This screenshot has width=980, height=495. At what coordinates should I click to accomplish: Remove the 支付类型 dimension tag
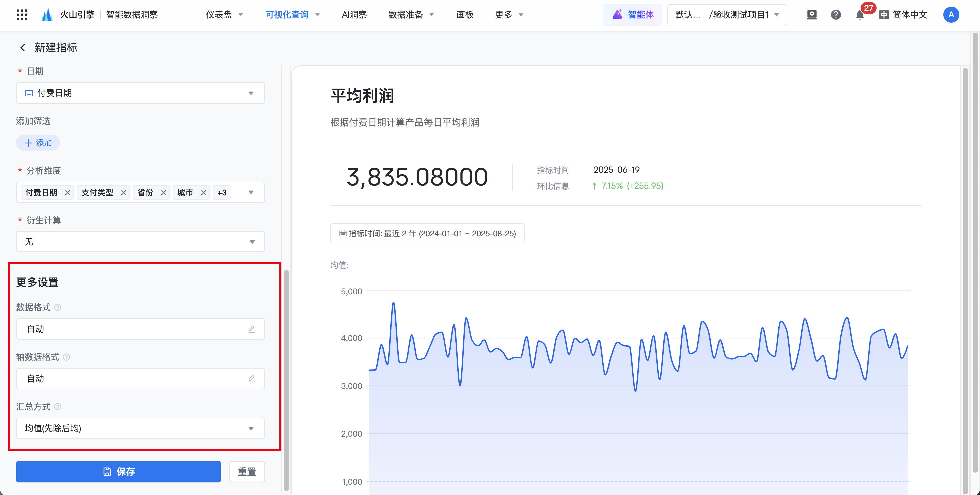tap(124, 193)
